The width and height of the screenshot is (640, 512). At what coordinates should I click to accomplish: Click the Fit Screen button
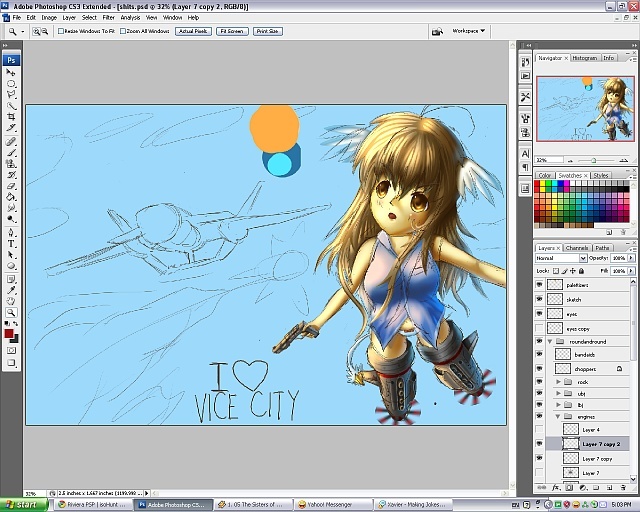click(x=231, y=32)
